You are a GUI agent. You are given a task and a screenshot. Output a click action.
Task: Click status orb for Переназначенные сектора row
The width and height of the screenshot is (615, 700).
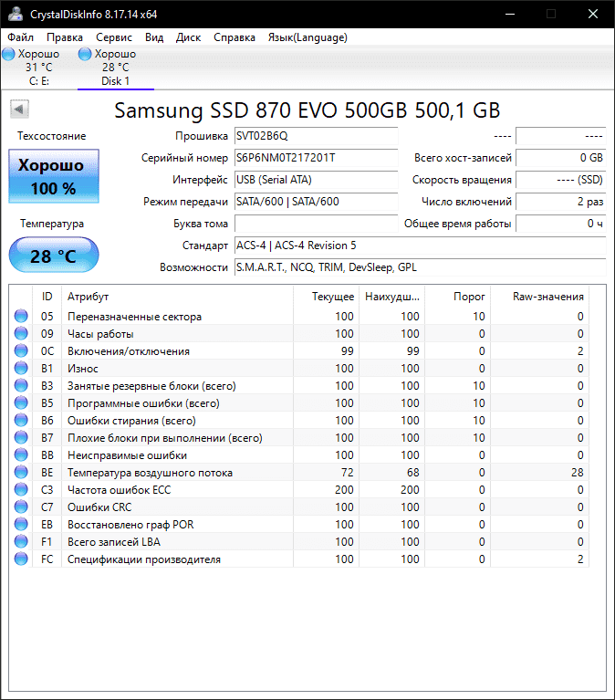point(21,317)
